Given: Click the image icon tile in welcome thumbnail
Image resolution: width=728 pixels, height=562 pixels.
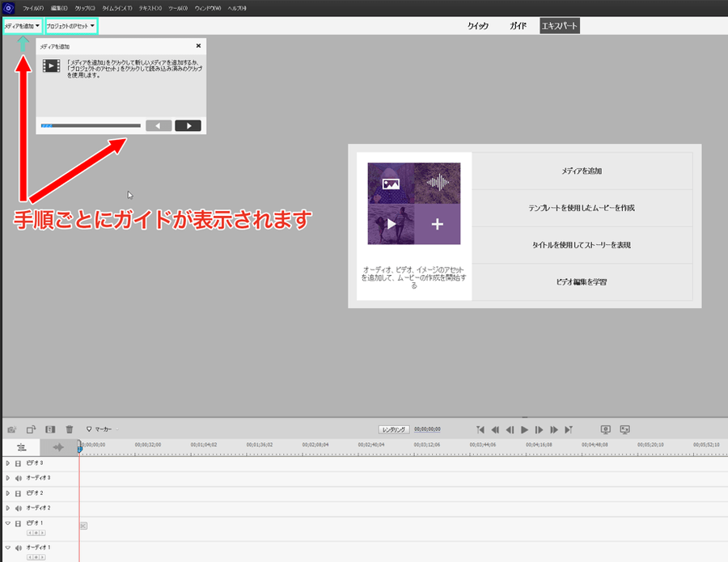Looking at the screenshot, I should pyautogui.click(x=391, y=184).
